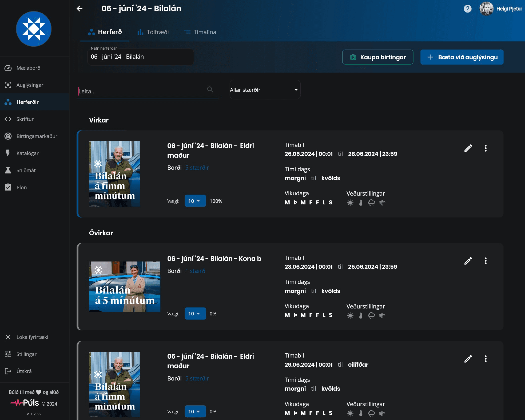Open Sniðmát templates in sidebar

click(26, 170)
